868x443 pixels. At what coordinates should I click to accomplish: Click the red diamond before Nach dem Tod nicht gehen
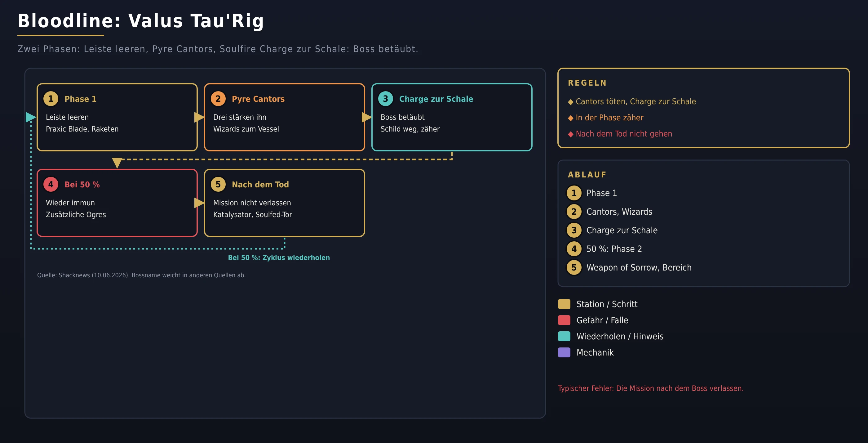pyautogui.click(x=570, y=134)
